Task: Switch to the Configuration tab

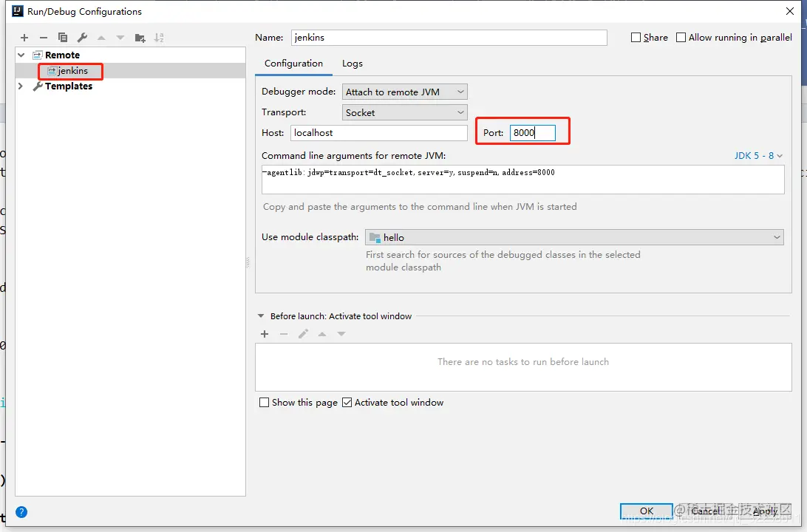Action: pos(293,64)
